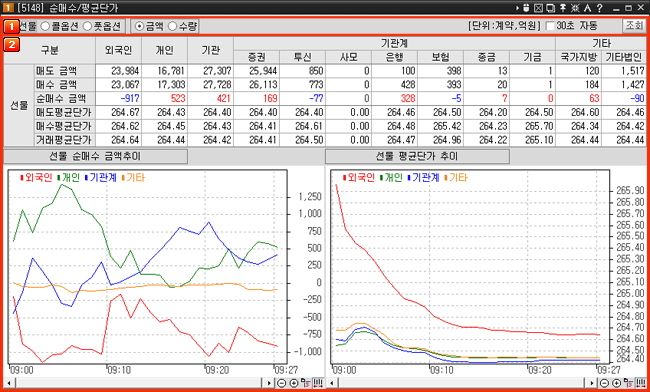Click the 조회 query button
650x392 pixels.
tap(633, 26)
